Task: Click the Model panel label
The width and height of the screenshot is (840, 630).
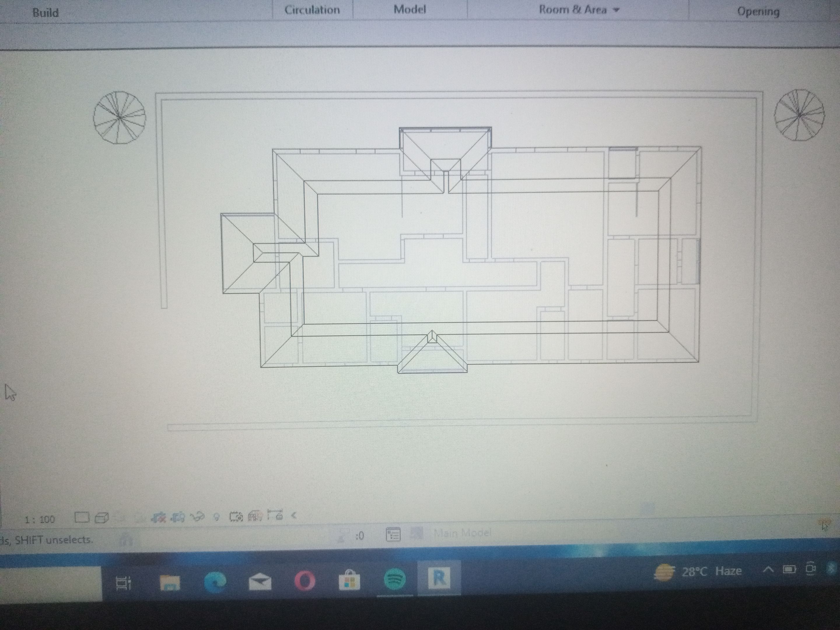Action: [409, 10]
